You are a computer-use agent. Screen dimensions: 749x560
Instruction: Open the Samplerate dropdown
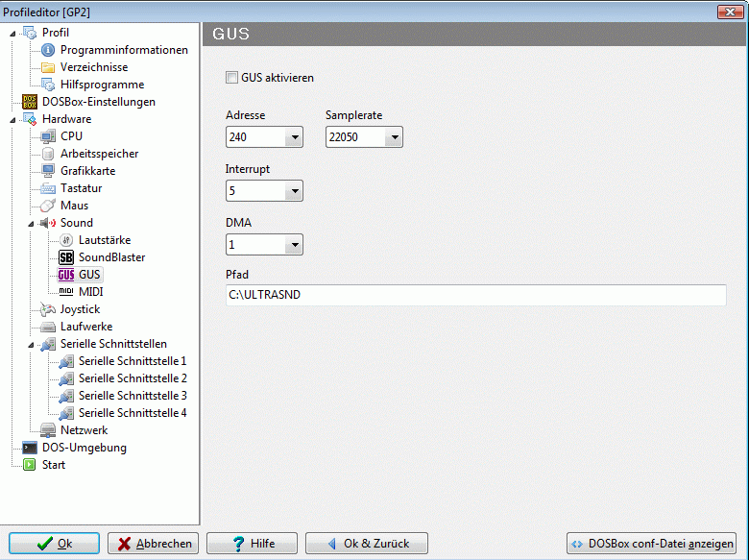395,137
